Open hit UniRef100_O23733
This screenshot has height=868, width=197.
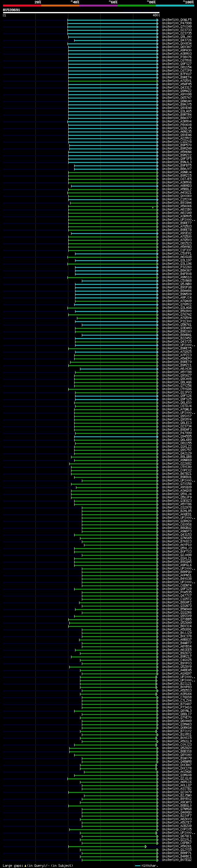click(176, 30)
